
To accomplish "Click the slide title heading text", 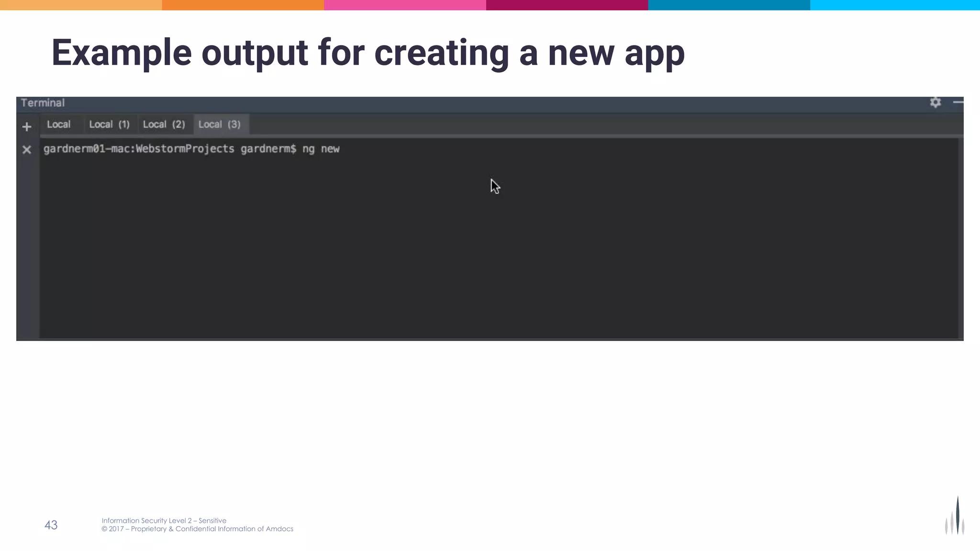I will tap(367, 53).
